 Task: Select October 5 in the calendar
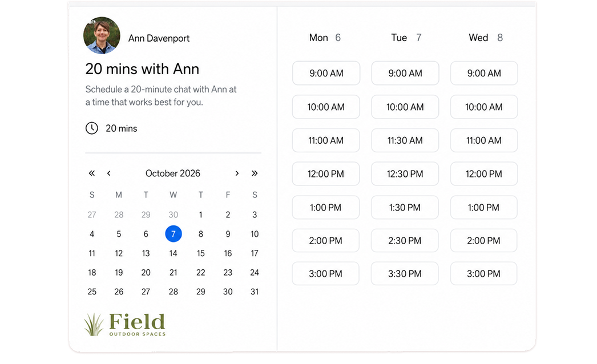pos(119,234)
